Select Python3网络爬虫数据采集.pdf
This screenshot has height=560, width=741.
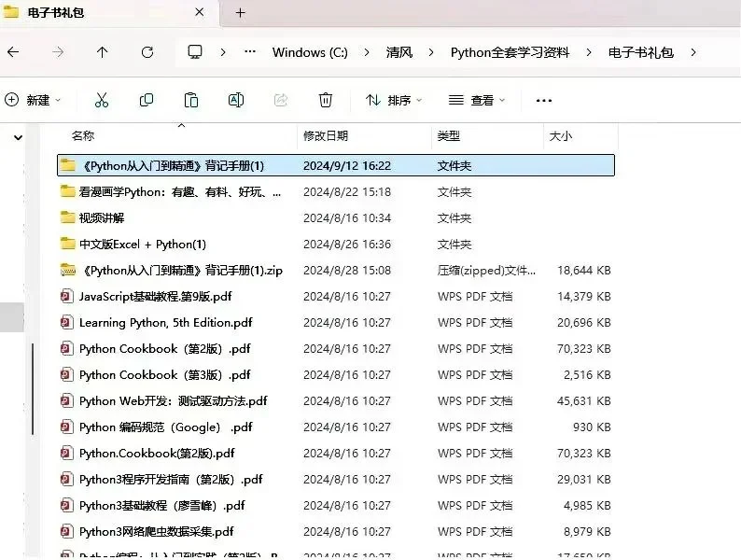click(336, 532)
